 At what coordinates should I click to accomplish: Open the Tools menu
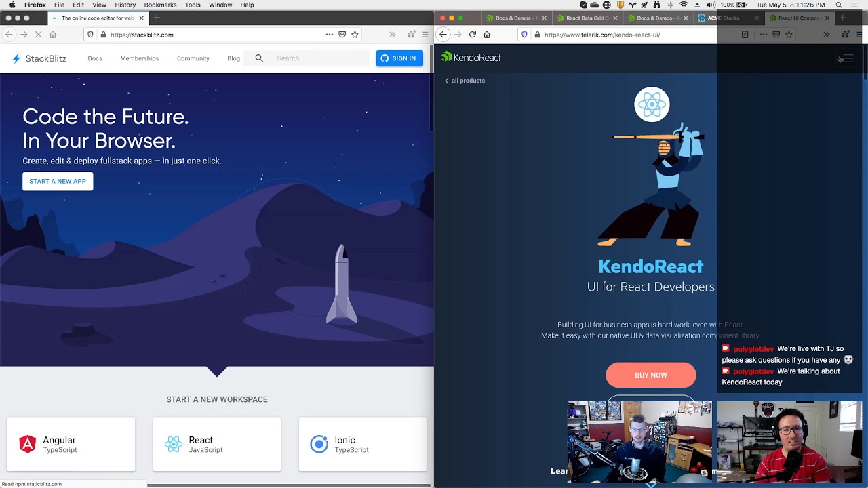(x=193, y=5)
